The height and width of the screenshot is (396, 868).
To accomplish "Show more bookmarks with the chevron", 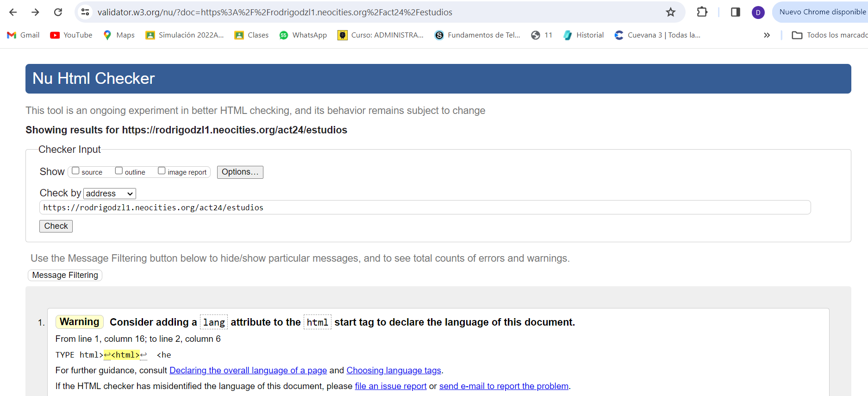I will tap(767, 35).
